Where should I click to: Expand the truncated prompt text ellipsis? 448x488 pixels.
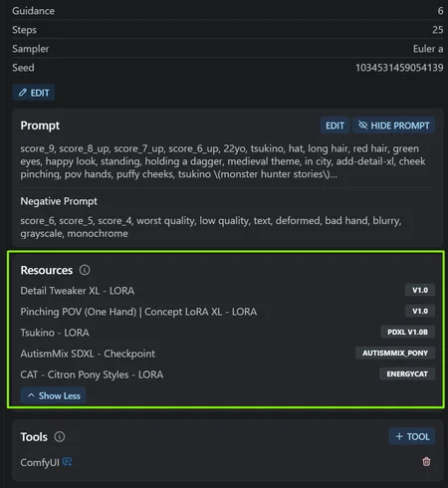coord(334,174)
